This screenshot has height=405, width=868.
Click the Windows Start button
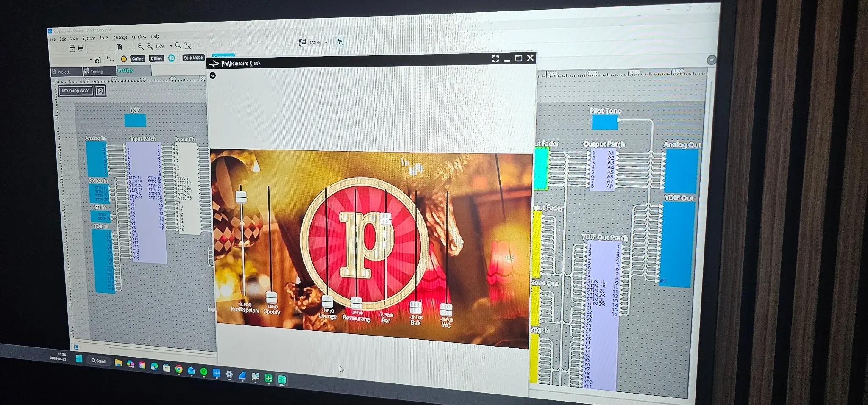click(79, 359)
